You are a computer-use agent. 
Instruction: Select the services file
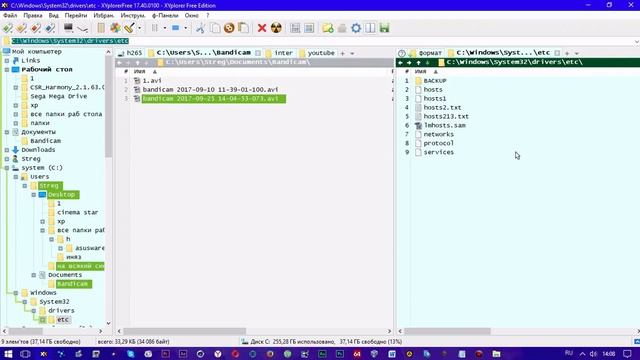point(438,152)
